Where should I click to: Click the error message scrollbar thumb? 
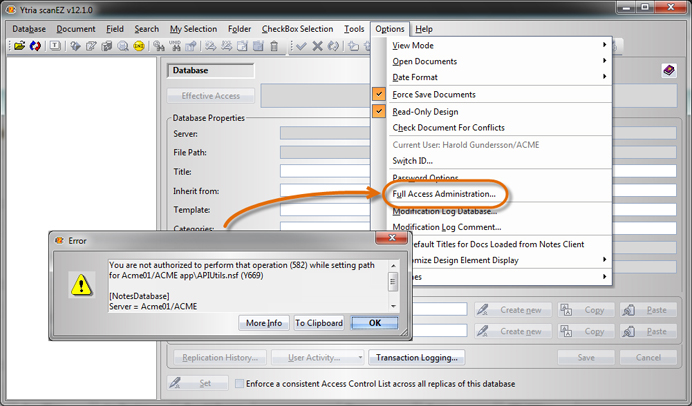click(x=393, y=282)
